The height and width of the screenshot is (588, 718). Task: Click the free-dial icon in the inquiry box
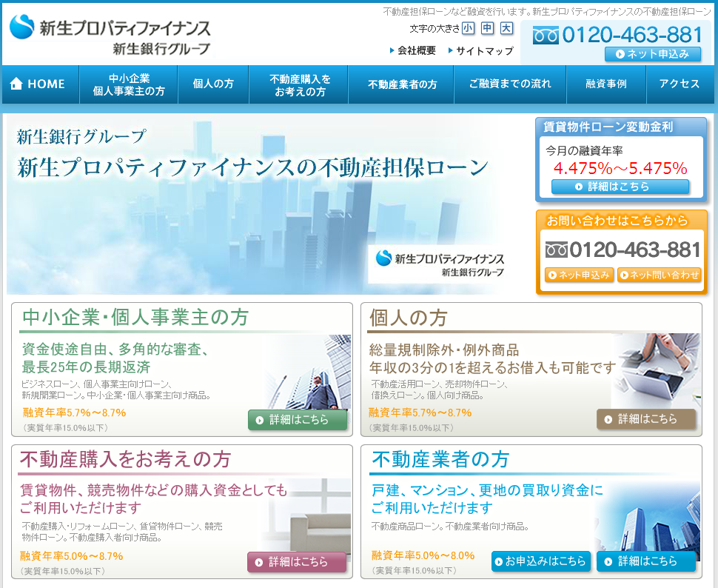557,250
